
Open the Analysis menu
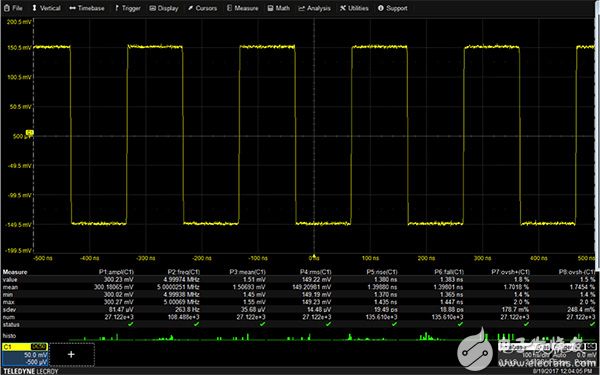pyautogui.click(x=315, y=8)
